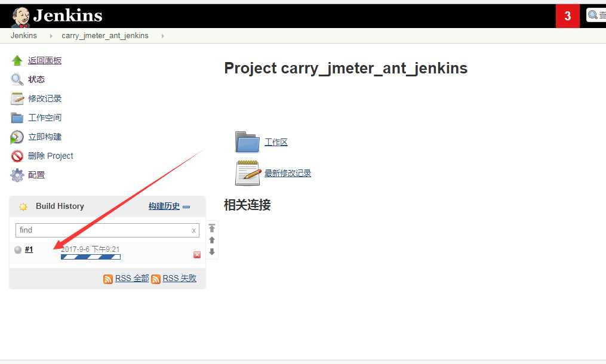Open the Jenkins breadcrumb link
Image resolution: width=606 pixels, height=364 pixels.
pyautogui.click(x=23, y=36)
